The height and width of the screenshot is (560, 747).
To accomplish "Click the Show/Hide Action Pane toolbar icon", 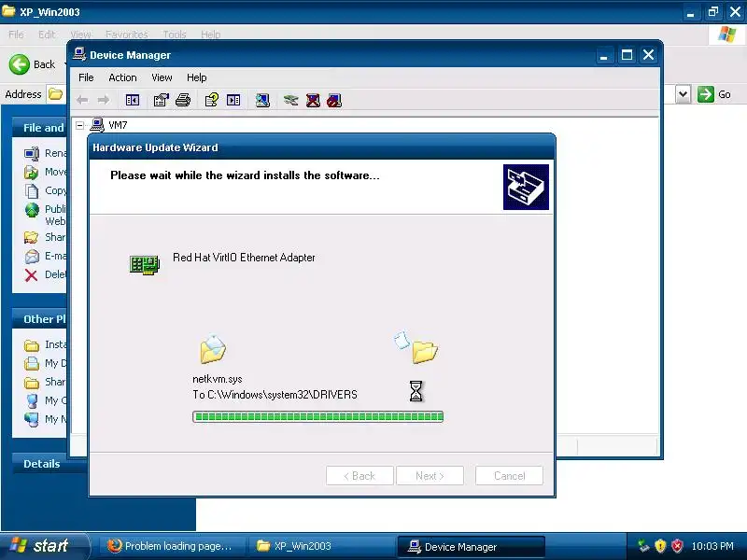I will tap(233, 100).
